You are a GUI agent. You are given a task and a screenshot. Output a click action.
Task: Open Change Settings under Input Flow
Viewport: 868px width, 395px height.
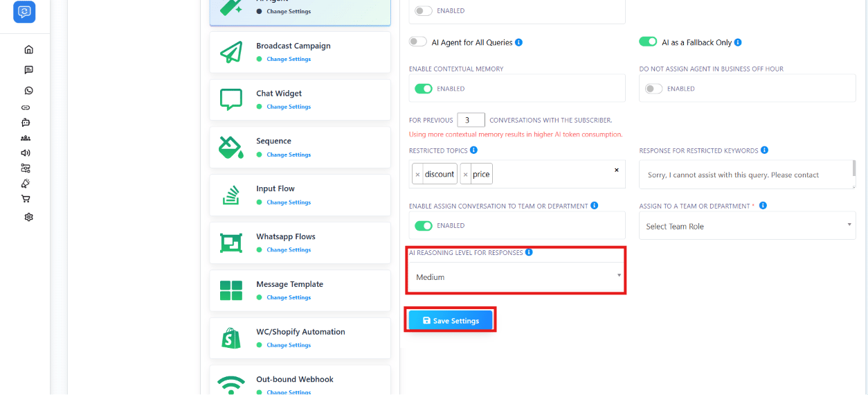tap(289, 202)
